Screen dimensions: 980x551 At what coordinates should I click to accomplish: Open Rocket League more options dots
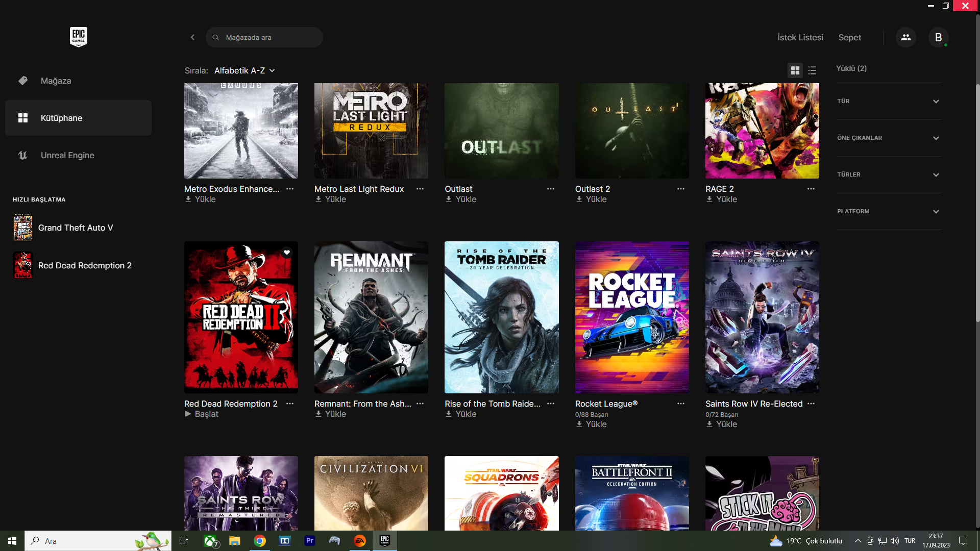[x=681, y=404]
